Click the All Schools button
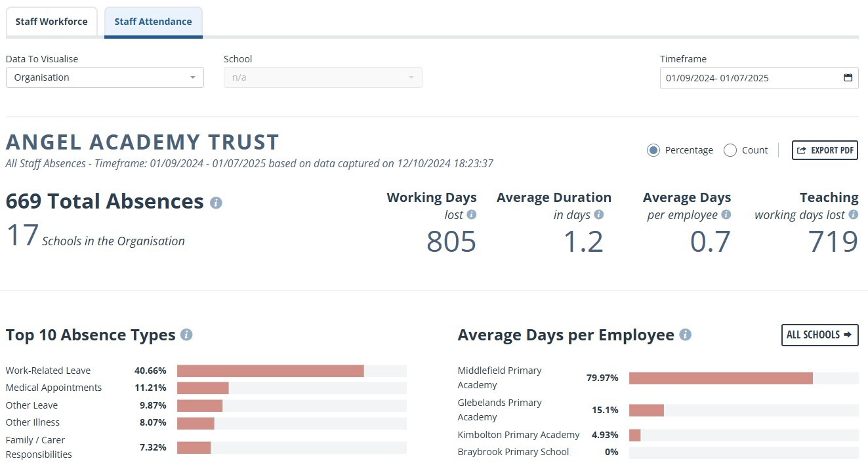 (819, 334)
